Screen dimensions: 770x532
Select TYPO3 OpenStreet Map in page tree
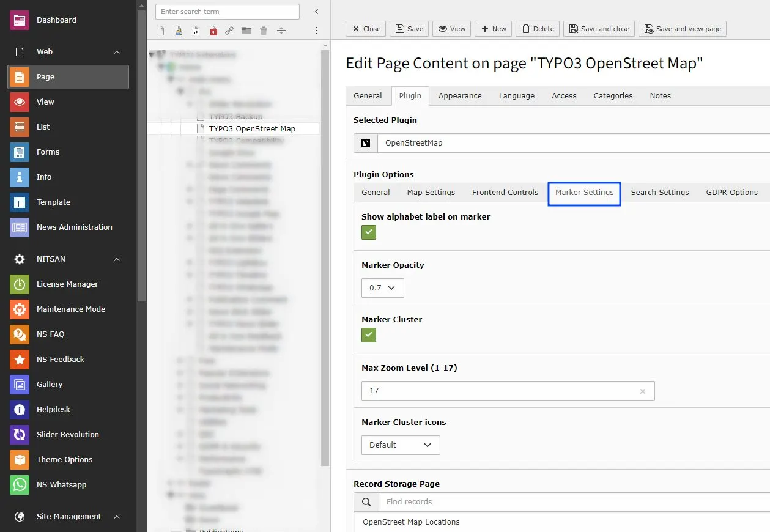[x=252, y=129]
